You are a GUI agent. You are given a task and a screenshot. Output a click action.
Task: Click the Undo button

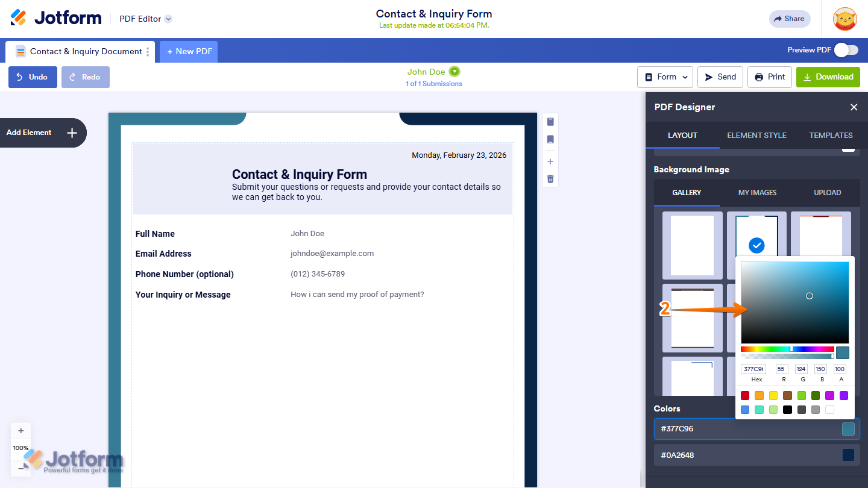coord(32,77)
